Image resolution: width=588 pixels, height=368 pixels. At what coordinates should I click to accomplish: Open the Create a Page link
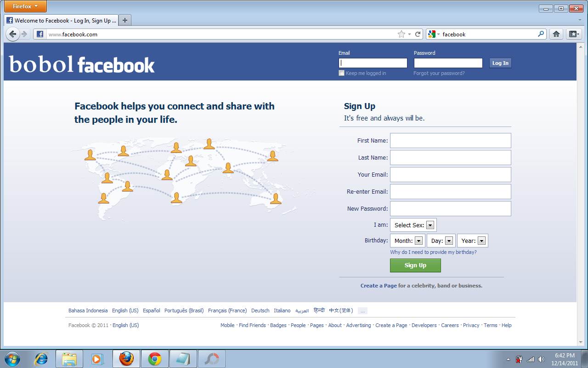(x=379, y=286)
